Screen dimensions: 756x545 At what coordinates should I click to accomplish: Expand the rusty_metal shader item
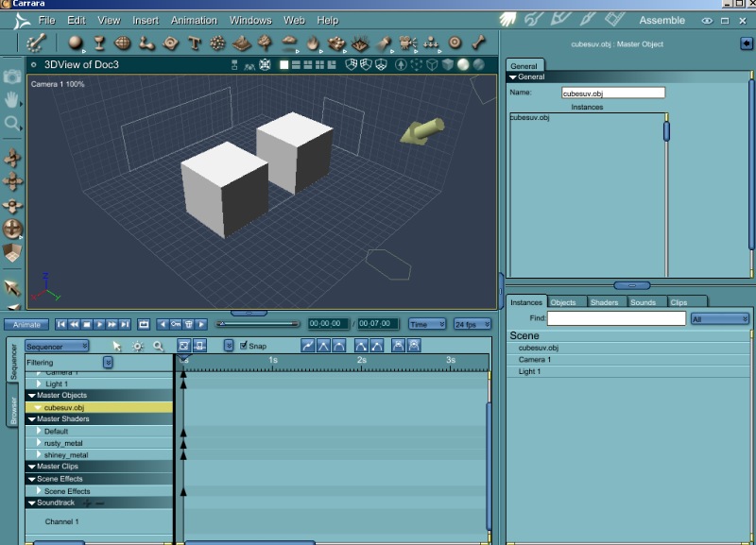click(x=39, y=443)
